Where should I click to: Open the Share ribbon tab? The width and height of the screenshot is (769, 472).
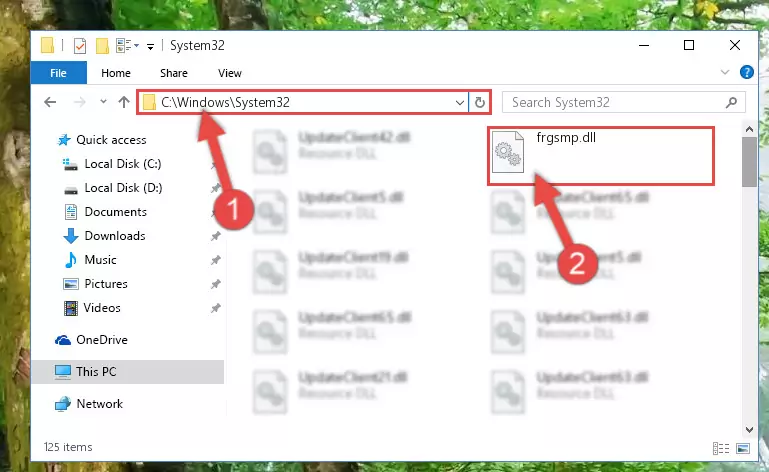pyautogui.click(x=174, y=73)
